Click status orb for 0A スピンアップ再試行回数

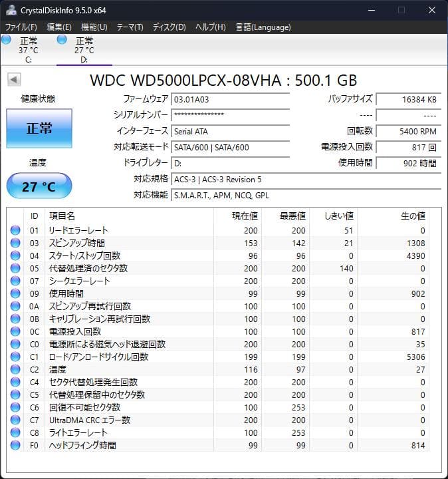click(15, 306)
